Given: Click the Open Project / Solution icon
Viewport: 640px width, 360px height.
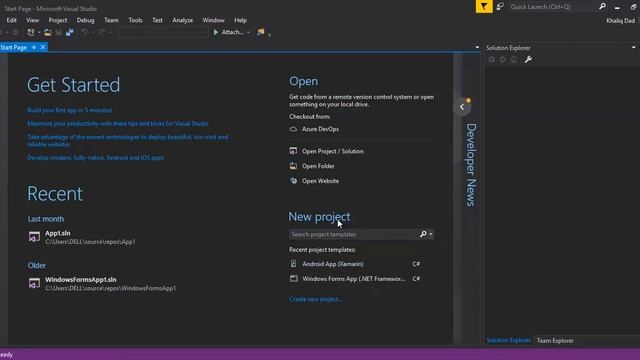Looking at the screenshot, I should 293,151.
